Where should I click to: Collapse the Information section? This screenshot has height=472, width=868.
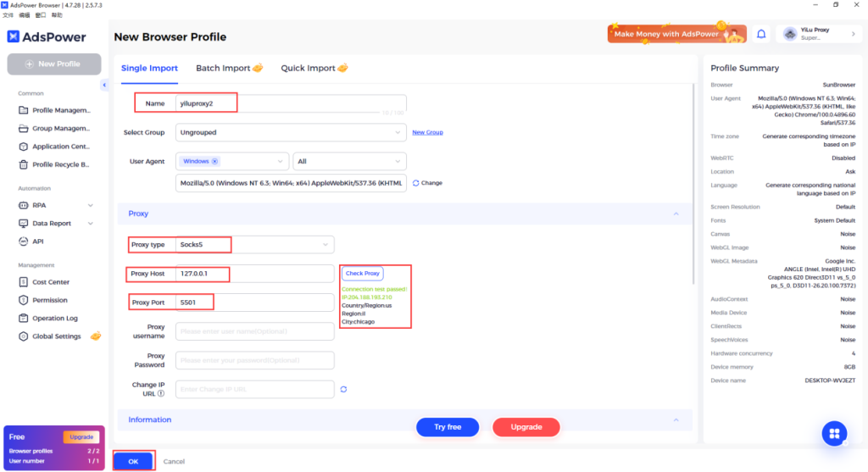(676, 420)
